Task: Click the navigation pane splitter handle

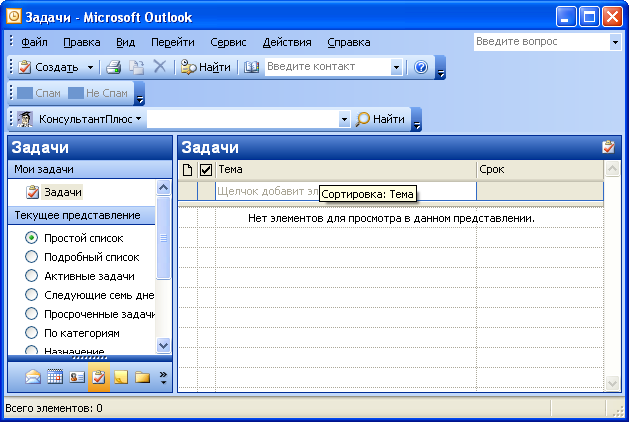Action: click(90, 357)
